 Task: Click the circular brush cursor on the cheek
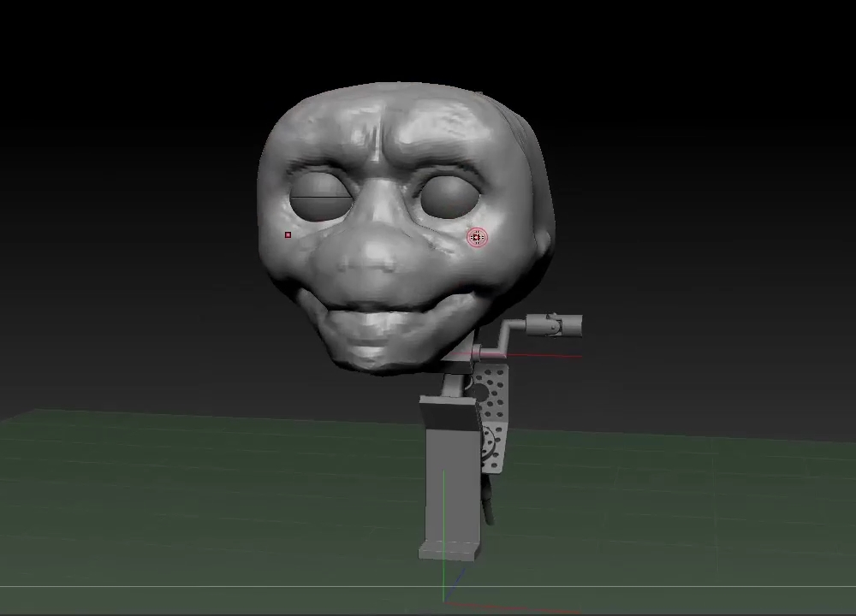click(x=477, y=238)
